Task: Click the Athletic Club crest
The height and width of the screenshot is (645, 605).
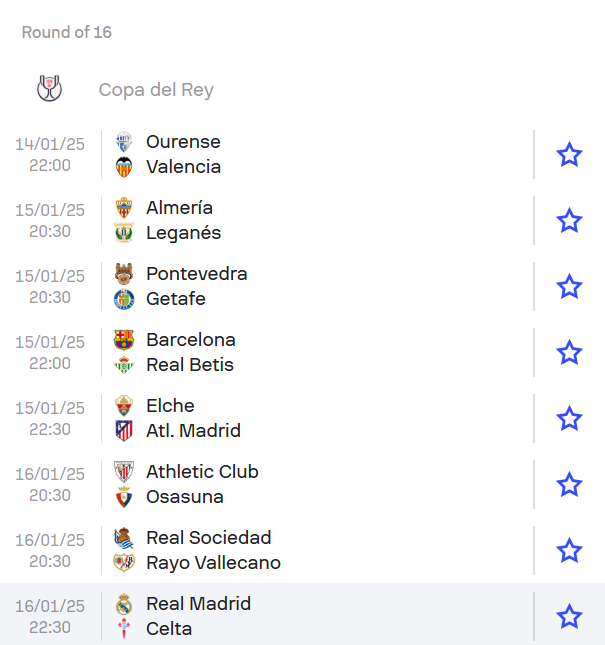Action: [124, 472]
